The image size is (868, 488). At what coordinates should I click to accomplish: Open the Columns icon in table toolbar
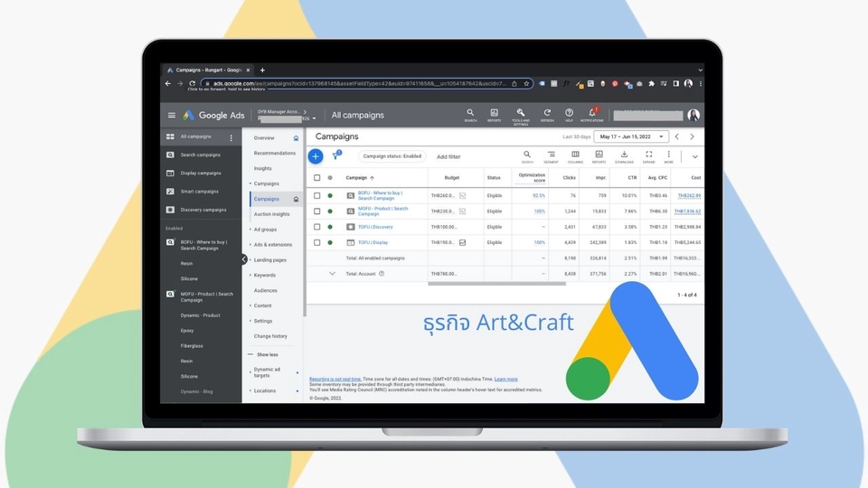coord(575,156)
